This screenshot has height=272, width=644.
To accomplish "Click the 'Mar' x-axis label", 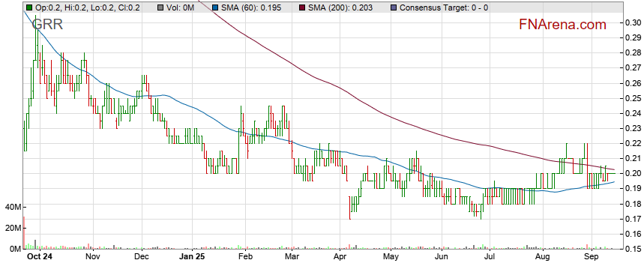I will click(x=292, y=257).
